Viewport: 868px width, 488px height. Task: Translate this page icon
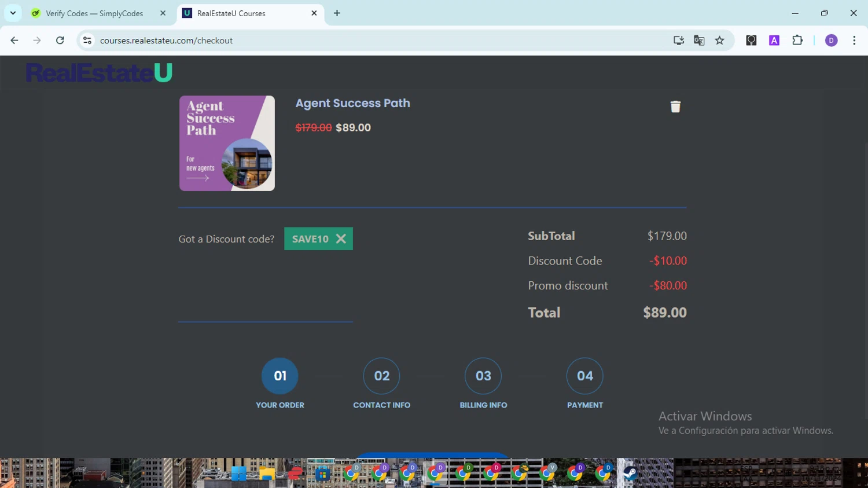tap(699, 41)
